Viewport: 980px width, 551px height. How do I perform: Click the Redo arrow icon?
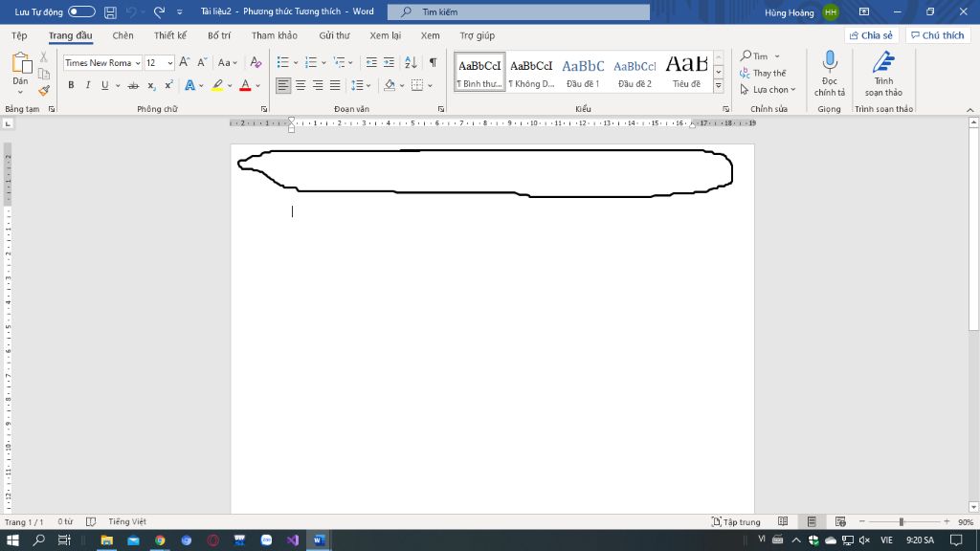click(x=160, y=11)
